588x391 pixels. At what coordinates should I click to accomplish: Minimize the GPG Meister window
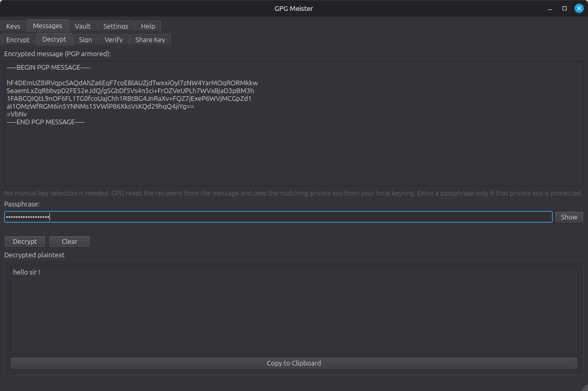click(x=550, y=8)
